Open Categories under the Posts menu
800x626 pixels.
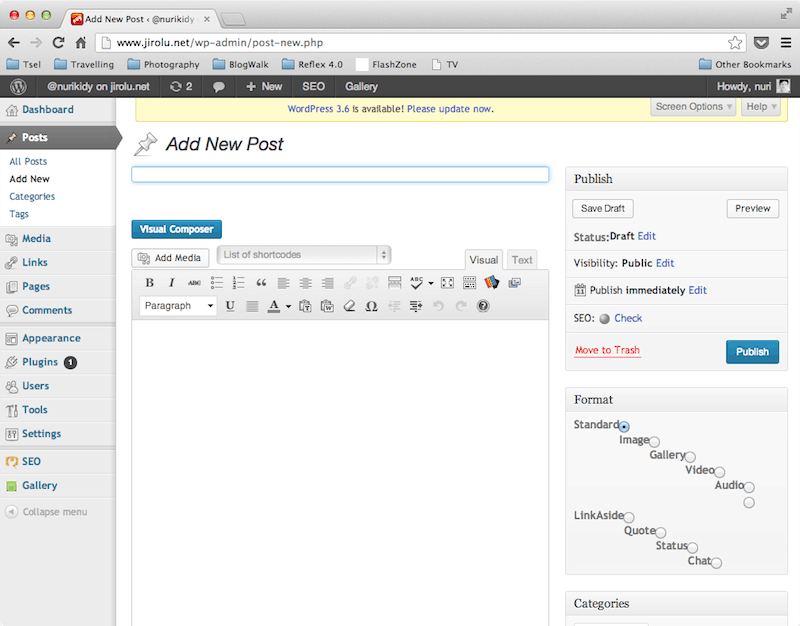(x=32, y=196)
